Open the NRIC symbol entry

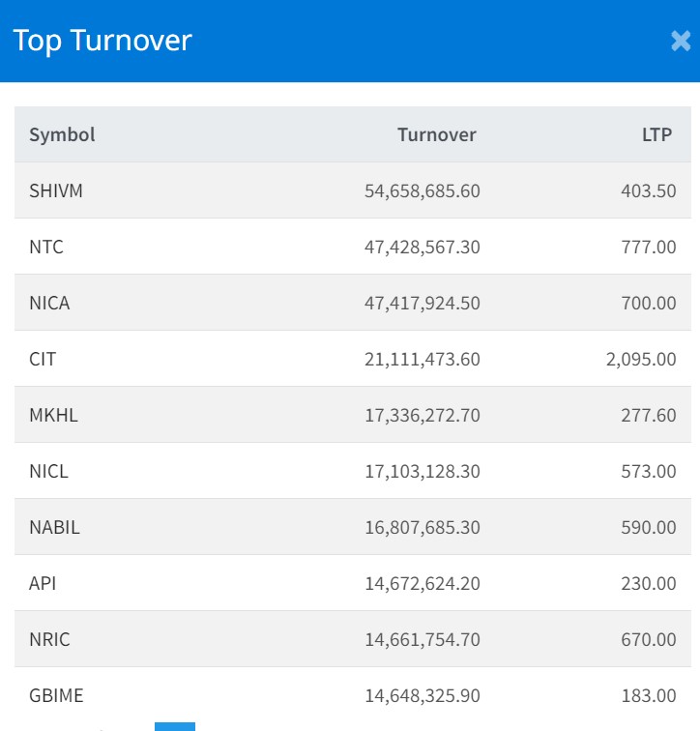49,639
